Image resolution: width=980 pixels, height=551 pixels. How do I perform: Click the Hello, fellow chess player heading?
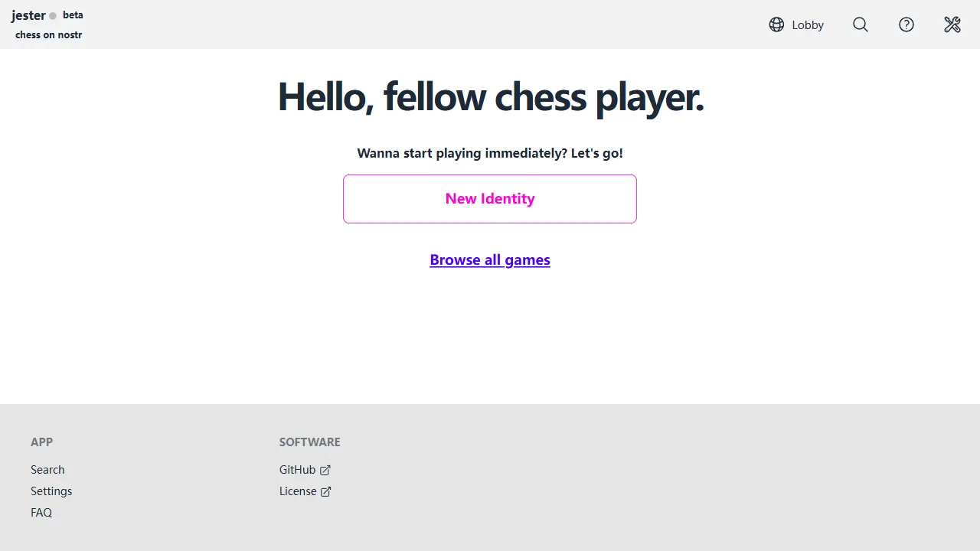pos(490,97)
